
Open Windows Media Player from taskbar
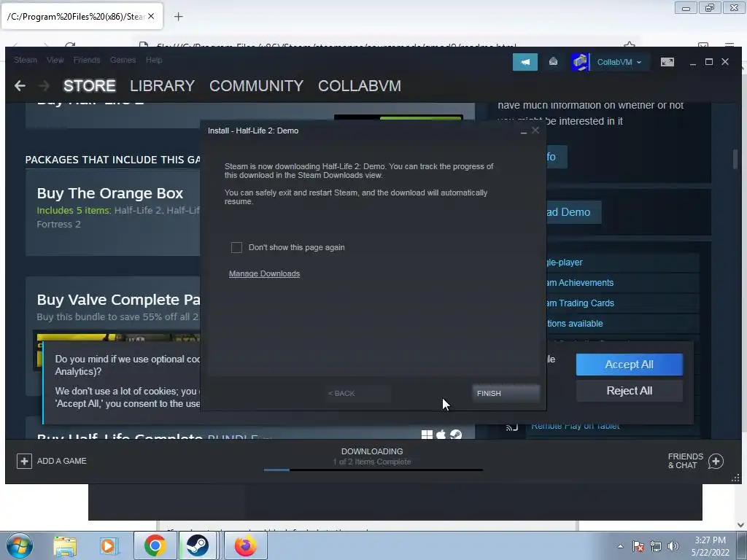(108, 546)
